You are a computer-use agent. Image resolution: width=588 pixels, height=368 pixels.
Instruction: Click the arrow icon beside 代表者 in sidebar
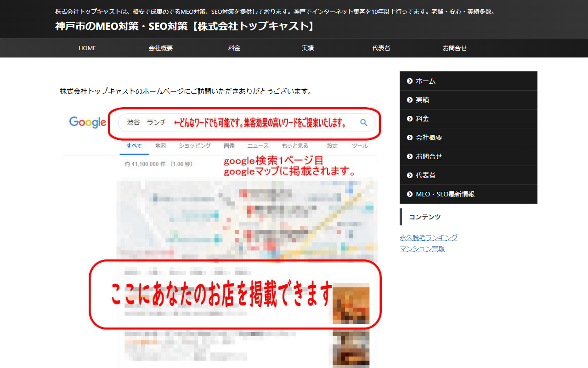(x=410, y=175)
